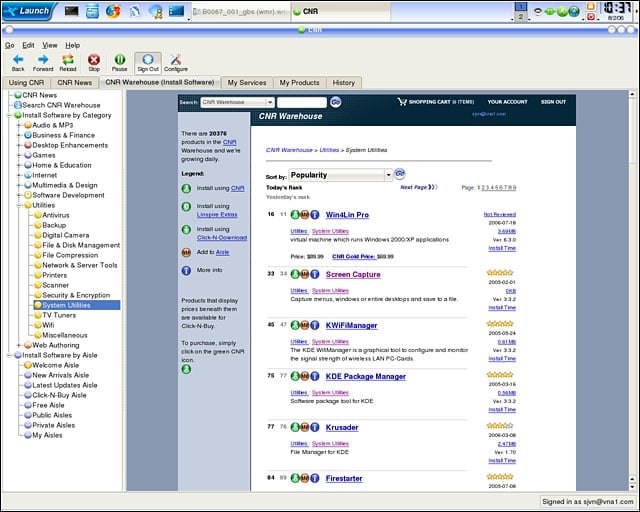Launch Firefox from the top panel
The image size is (640, 512).
tap(113, 11)
